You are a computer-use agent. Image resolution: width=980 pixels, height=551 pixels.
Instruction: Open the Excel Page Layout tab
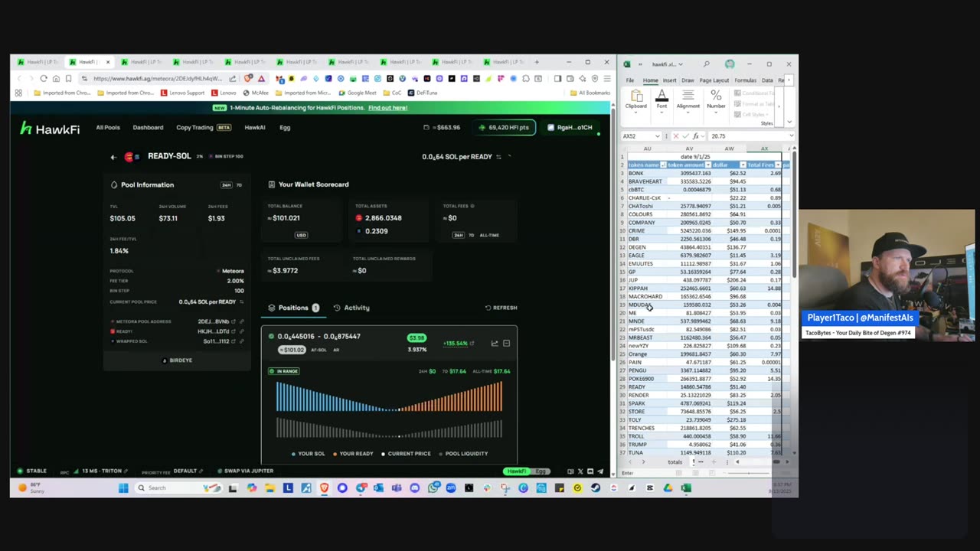coord(714,80)
